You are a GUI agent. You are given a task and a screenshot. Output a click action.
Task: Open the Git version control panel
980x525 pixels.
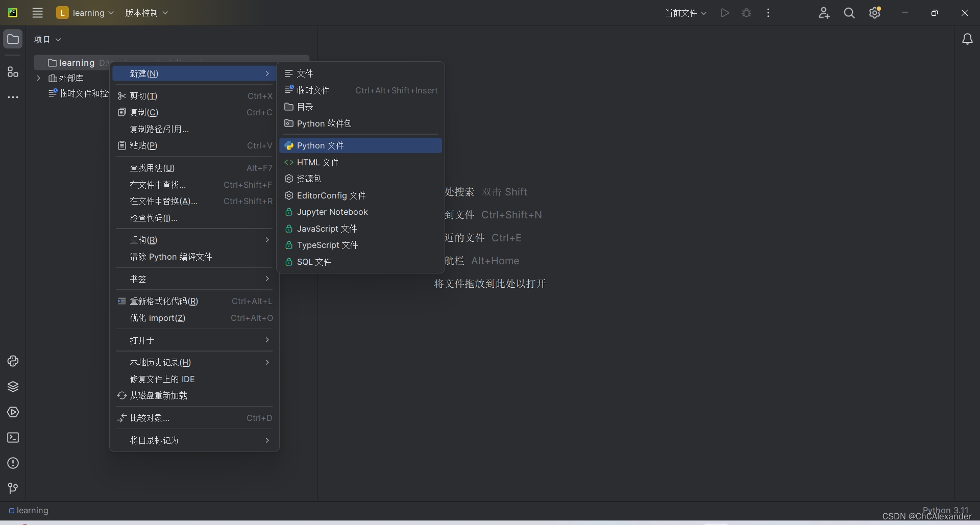13,489
